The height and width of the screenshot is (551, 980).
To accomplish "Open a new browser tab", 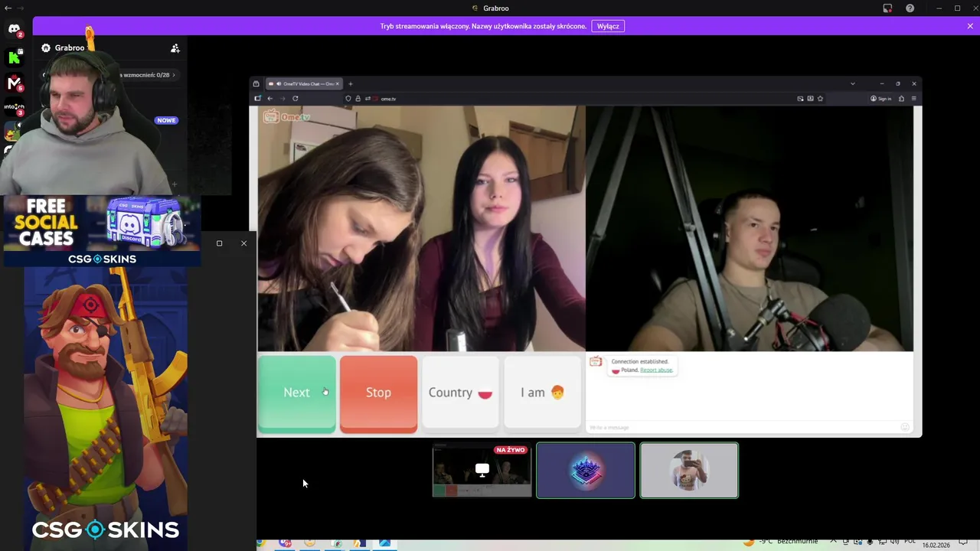I will pyautogui.click(x=351, y=83).
